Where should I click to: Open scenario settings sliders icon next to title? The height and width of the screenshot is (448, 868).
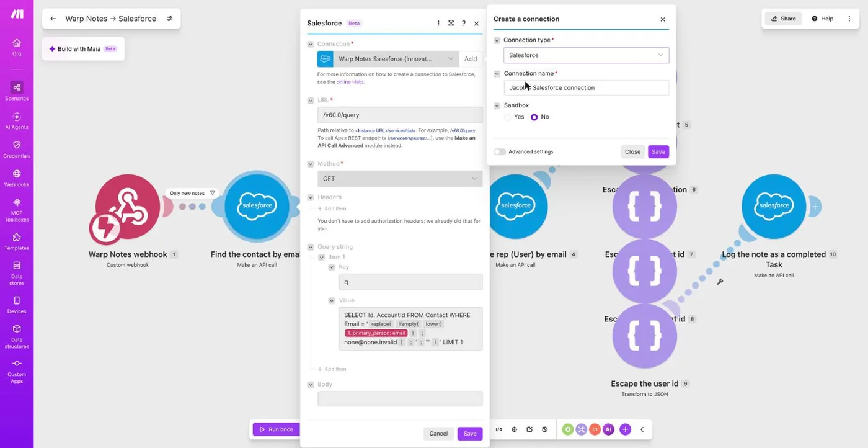(169, 19)
